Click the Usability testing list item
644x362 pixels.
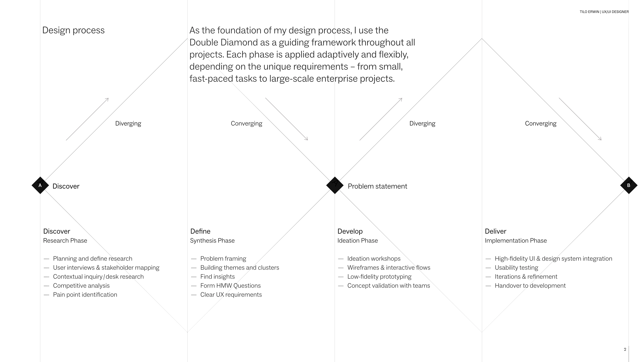516,268
